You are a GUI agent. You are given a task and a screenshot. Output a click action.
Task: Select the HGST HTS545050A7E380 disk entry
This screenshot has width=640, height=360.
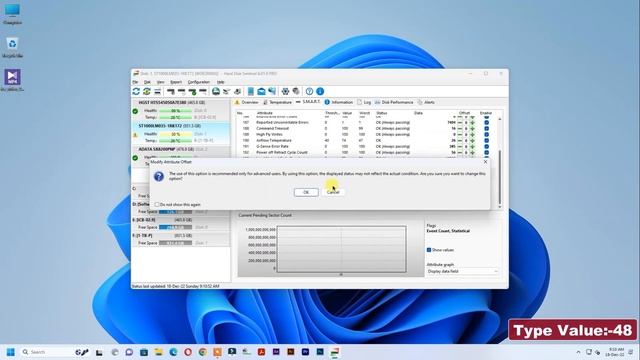pos(181,110)
